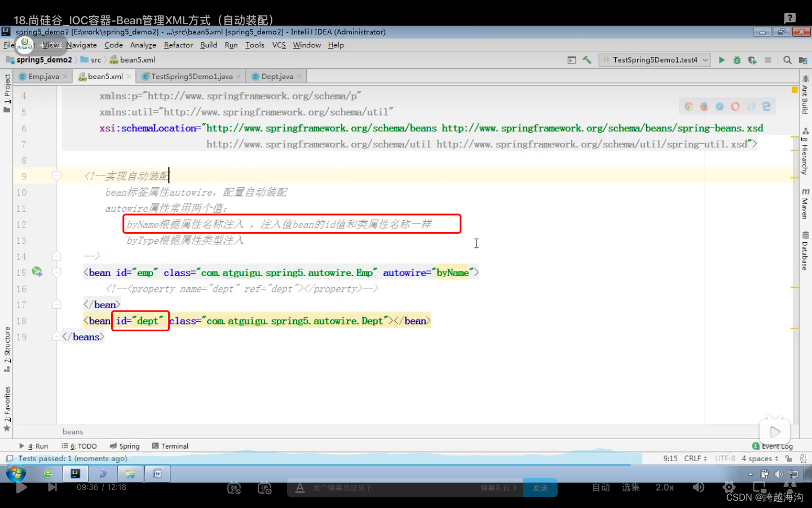Open Internet Explorer from Windows taskbar

[48, 474]
